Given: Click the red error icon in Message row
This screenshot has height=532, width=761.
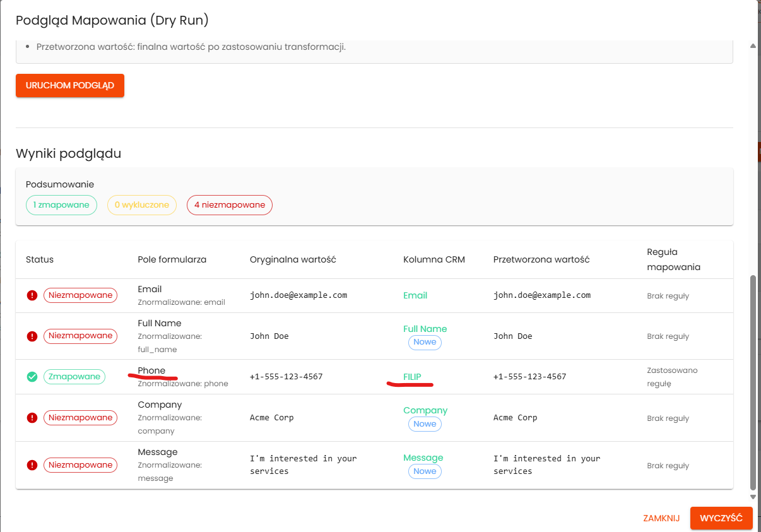Looking at the screenshot, I should click(x=32, y=465).
